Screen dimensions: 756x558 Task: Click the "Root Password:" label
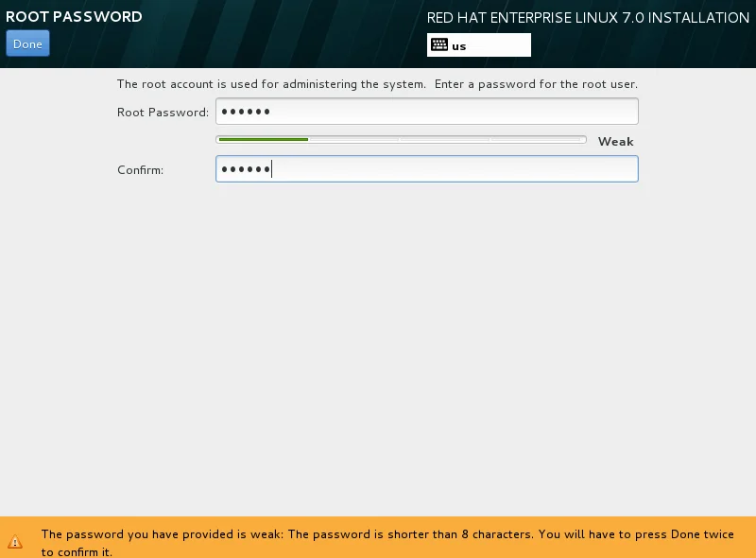coord(163,113)
